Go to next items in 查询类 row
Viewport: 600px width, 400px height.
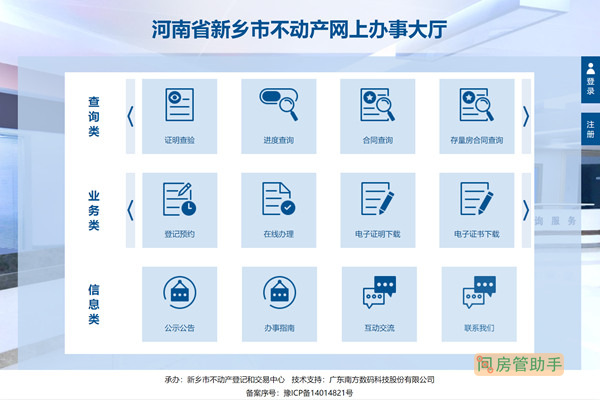(526, 116)
